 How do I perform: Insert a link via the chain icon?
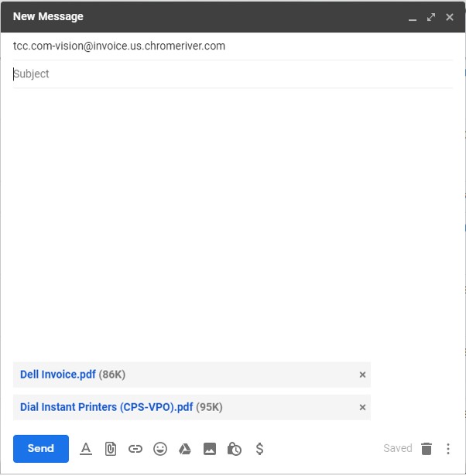135,448
